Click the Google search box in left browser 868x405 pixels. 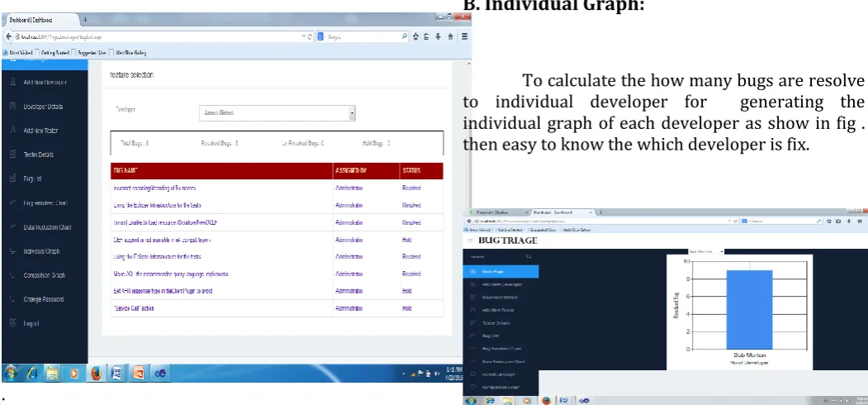tap(363, 37)
